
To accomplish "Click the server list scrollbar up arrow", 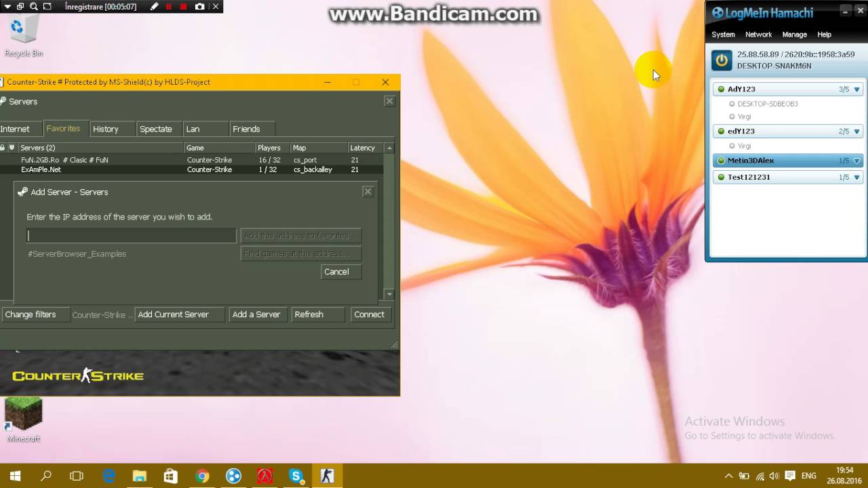I will coord(389,148).
